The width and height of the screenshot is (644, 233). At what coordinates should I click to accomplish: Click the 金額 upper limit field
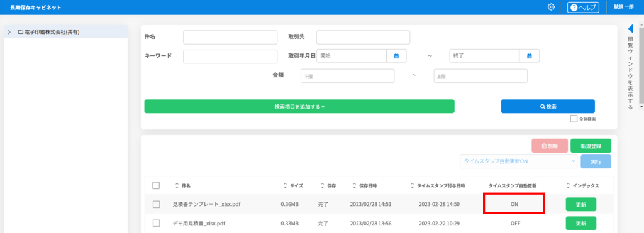coord(480,76)
